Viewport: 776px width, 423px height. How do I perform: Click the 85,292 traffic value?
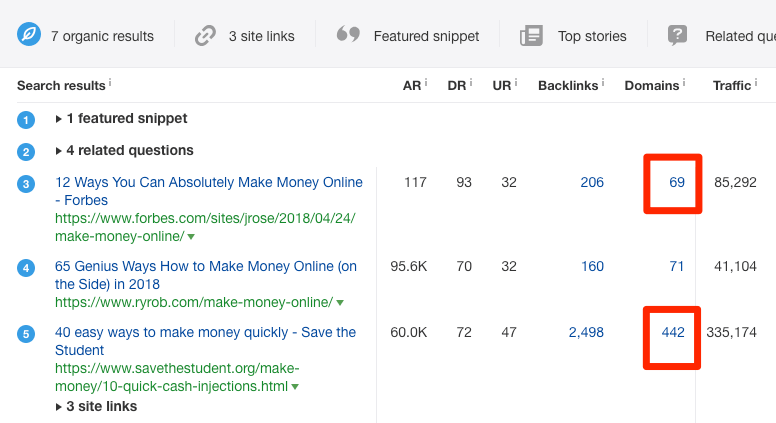click(x=735, y=182)
